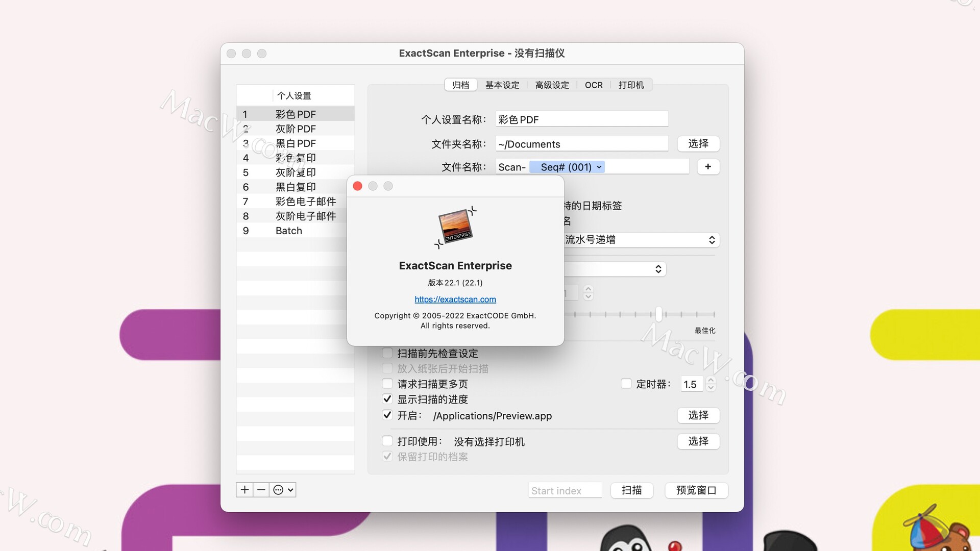Choose folder with 选择 next to Documents

pos(698,144)
